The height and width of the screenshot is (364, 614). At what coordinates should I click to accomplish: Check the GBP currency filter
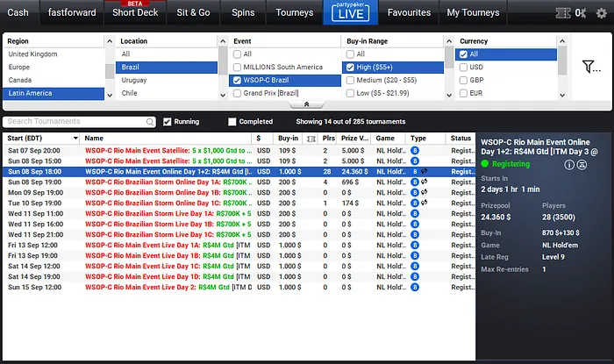click(463, 80)
